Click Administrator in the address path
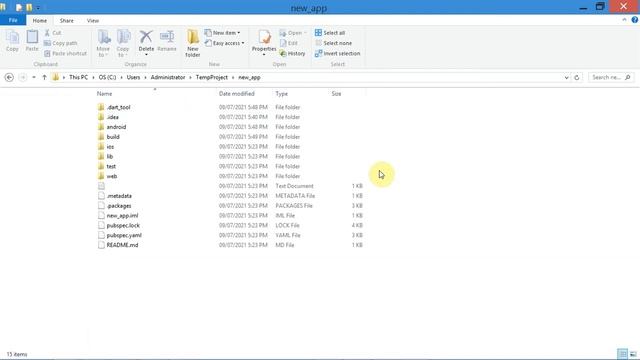The image size is (640, 360). coord(168,77)
